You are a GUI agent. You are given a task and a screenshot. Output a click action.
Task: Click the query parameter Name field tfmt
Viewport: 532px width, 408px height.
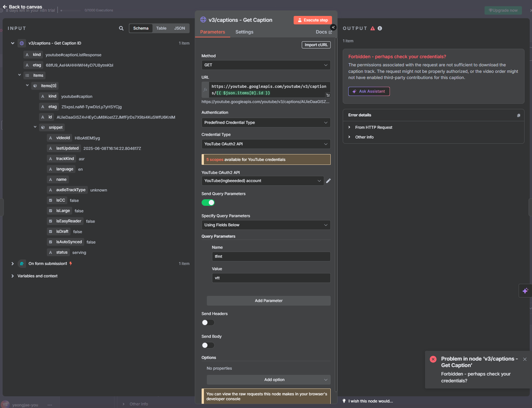(x=271, y=257)
